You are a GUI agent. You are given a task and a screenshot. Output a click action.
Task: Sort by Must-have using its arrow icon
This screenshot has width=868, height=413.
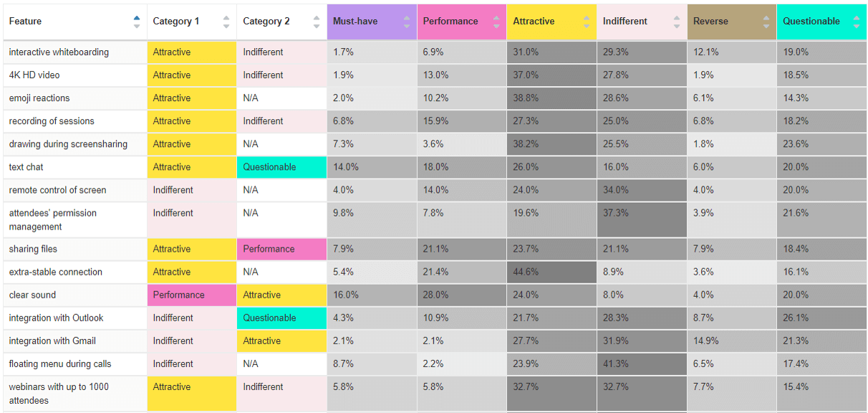coord(407,22)
